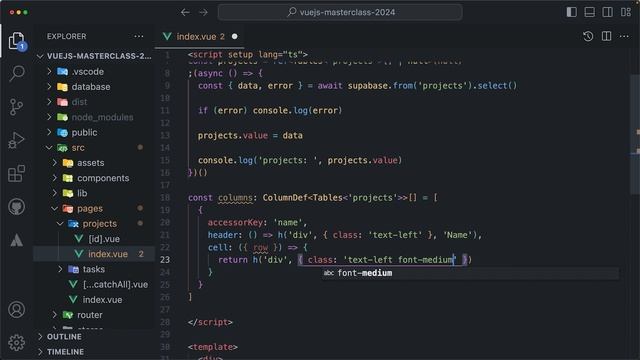Click the closing </script> tag
The width and height of the screenshot is (640, 360).
210,322
